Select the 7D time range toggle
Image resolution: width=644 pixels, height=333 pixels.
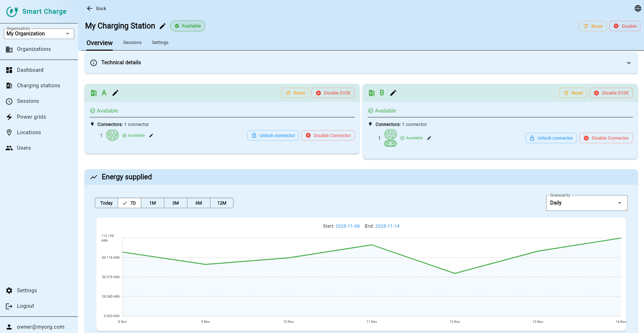(129, 203)
